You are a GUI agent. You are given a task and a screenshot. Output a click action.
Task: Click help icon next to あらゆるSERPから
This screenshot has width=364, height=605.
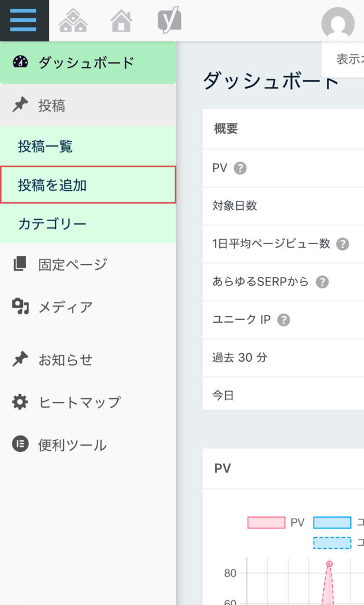322,282
